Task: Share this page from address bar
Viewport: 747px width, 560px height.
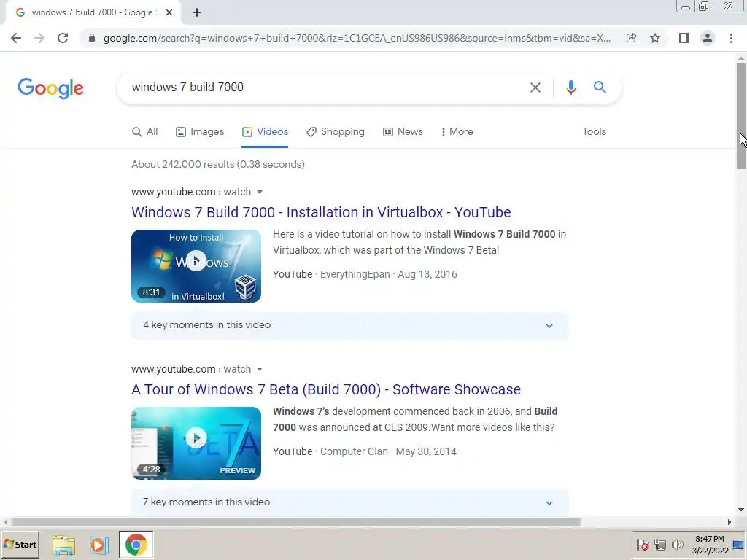Action: click(631, 38)
